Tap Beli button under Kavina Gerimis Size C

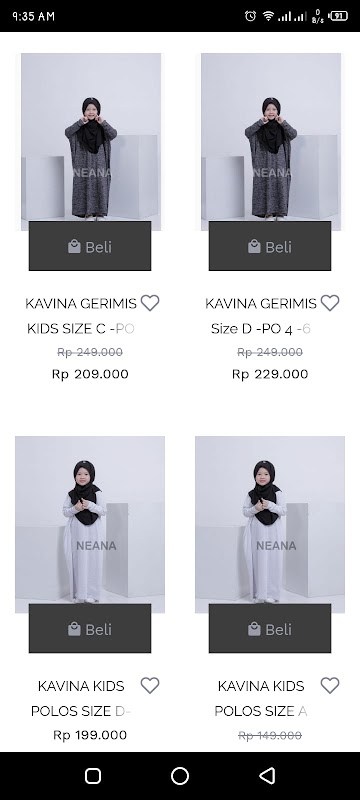click(90, 246)
